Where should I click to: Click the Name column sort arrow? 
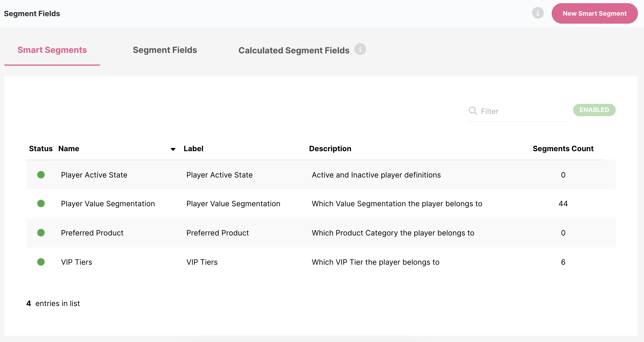point(173,149)
